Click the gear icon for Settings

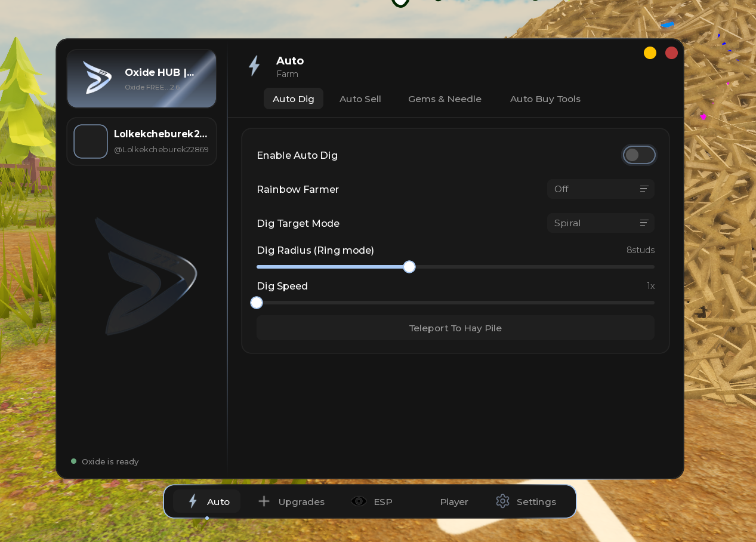click(x=502, y=501)
